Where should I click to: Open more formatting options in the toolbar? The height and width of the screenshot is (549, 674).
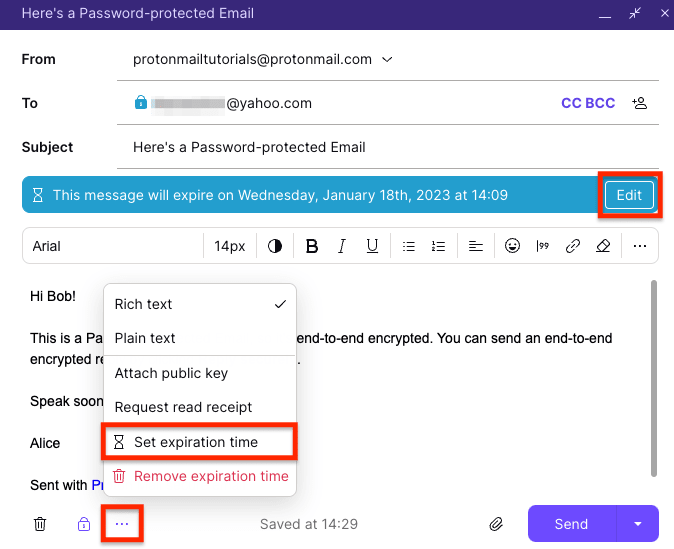coord(640,246)
